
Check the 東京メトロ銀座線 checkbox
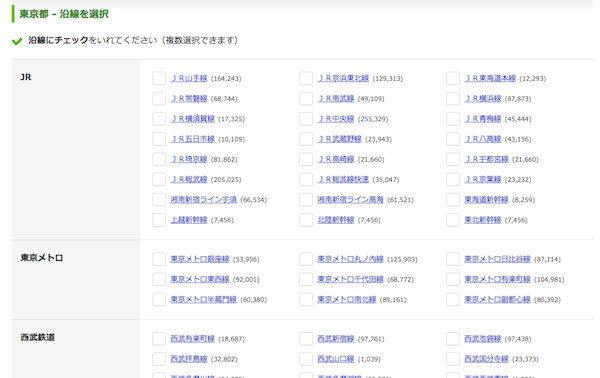[x=159, y=259]
